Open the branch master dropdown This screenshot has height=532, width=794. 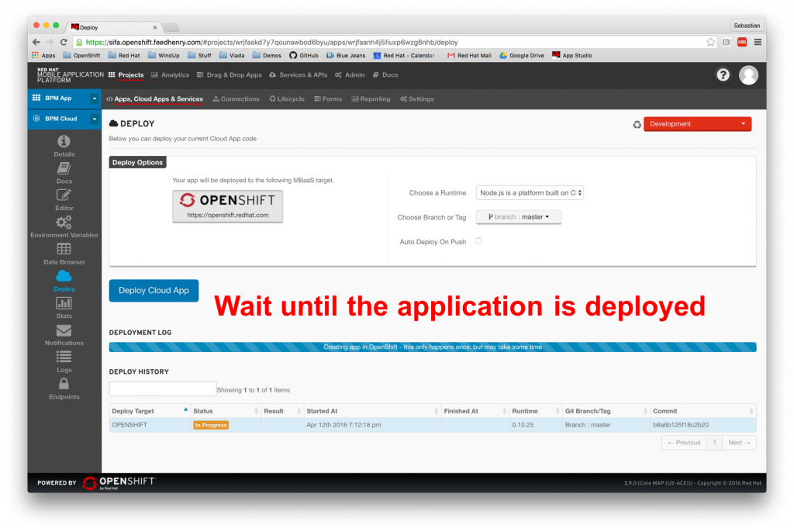coord(519,217)
